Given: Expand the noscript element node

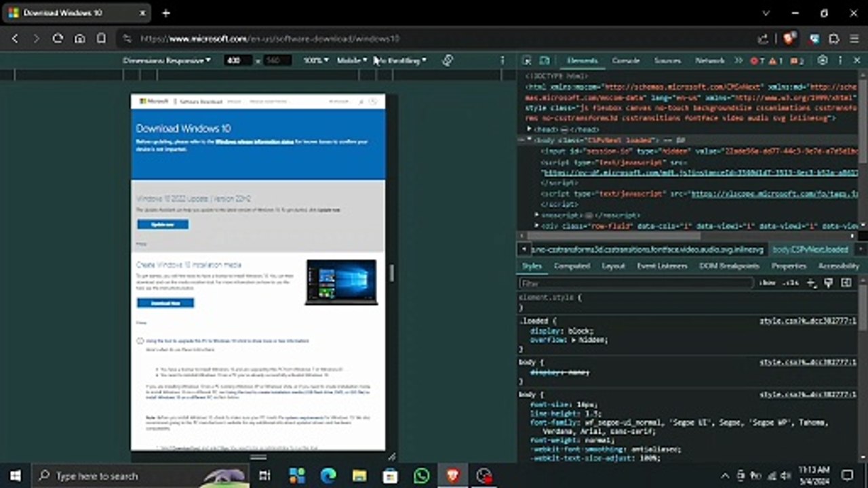Looking at the screenshot, I should (538, 214).
